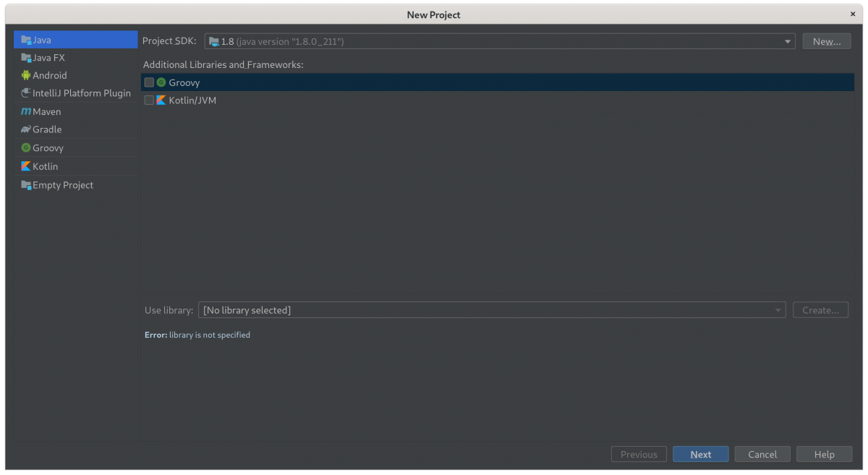Select the Empty Project icon
This screenshot has width=868, height=475.
point(26,185)
